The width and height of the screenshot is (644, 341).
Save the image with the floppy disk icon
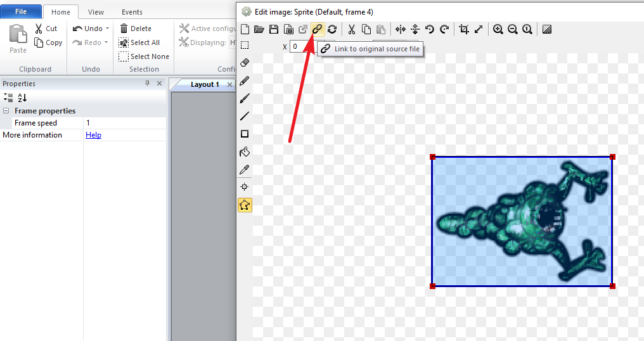[274, 29]
